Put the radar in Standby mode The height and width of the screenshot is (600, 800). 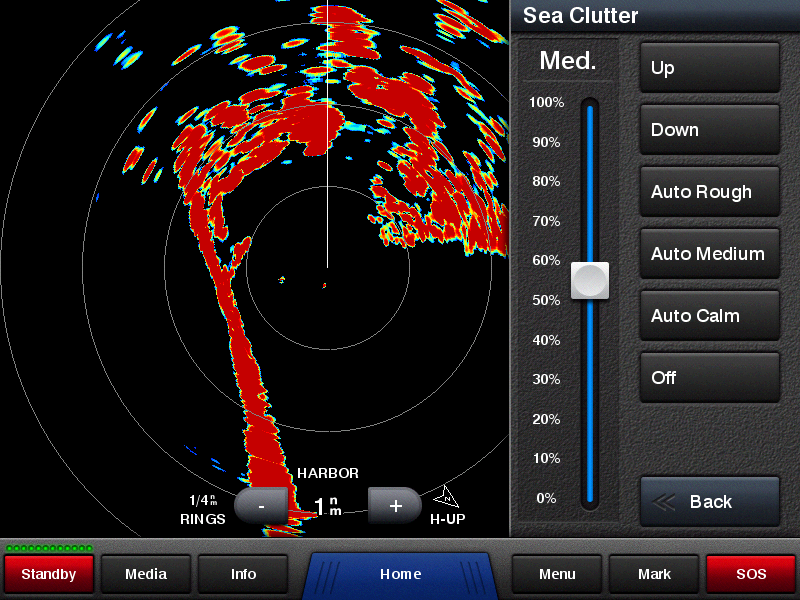pyautogui.click(x=49, y=574)
